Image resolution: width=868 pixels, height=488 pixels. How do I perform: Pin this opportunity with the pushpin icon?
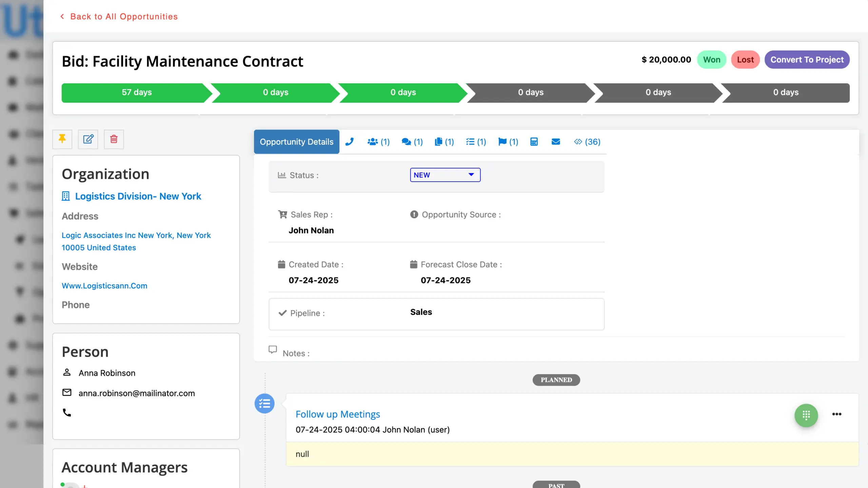(x=62, y=139)
